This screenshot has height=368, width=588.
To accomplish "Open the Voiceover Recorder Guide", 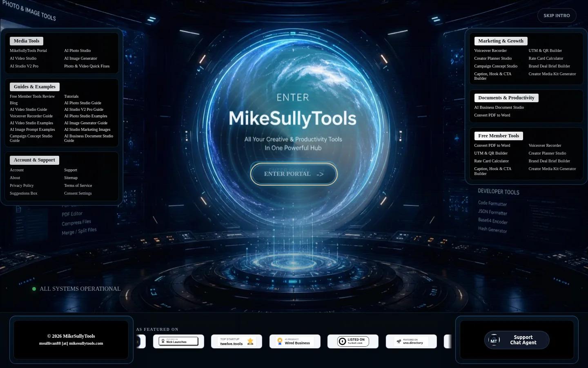I will [31, 116].
